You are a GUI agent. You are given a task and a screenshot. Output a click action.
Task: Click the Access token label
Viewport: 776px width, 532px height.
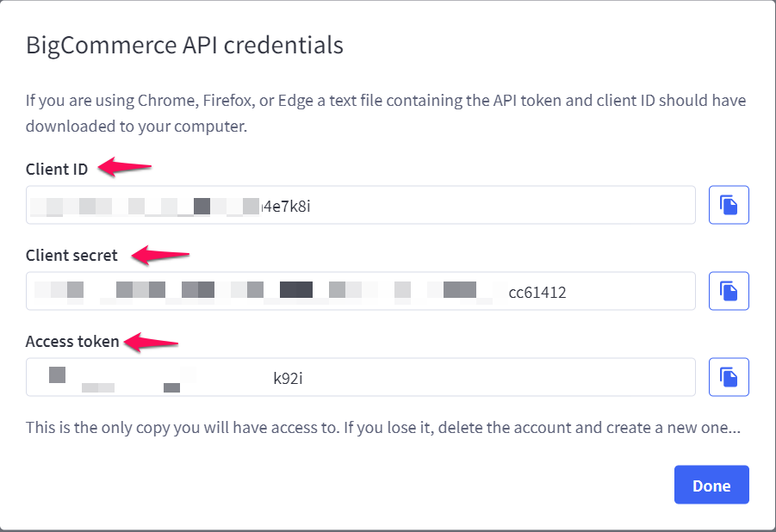tap(72, 342)
